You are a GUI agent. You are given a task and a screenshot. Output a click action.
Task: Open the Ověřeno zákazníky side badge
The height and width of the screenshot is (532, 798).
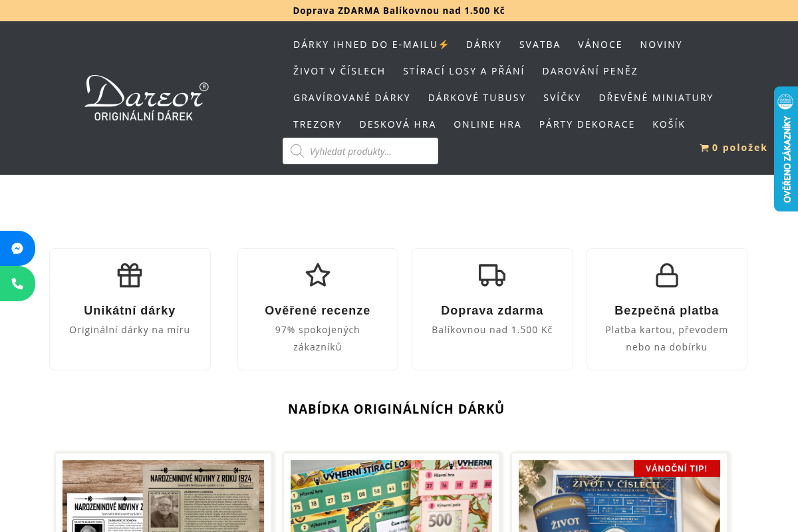click(x=786, y=149)
